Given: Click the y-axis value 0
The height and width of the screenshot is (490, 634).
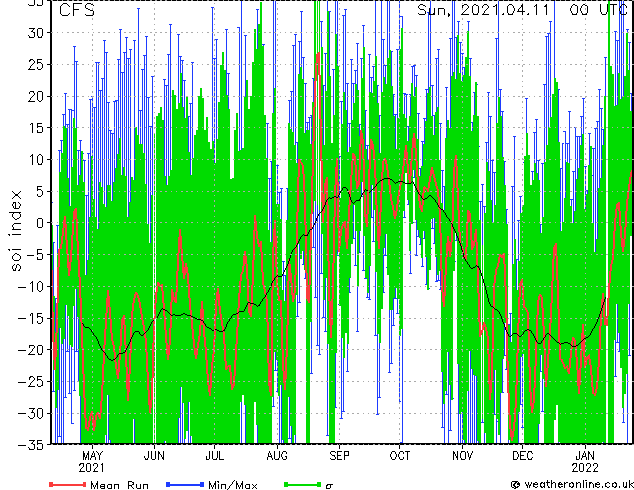Looking at the screenshot, I should pyautogui.click(x=40, y=224).
